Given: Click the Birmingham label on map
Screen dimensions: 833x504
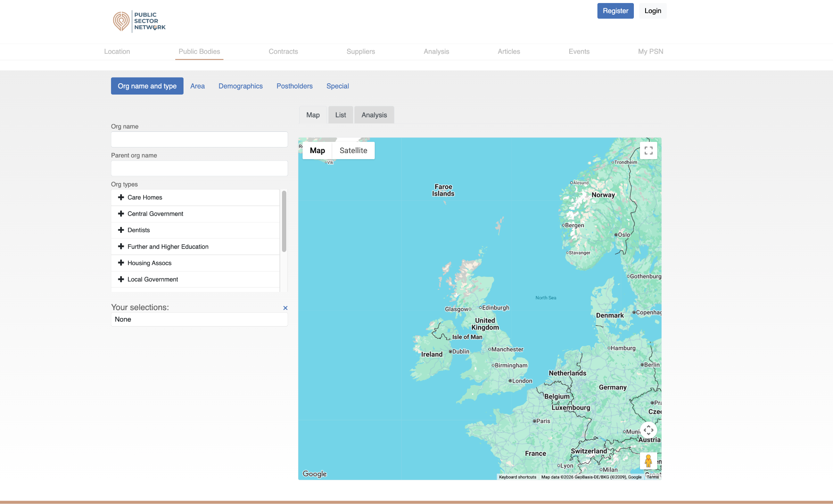Looking at the screenshot, I should point(511,365).
